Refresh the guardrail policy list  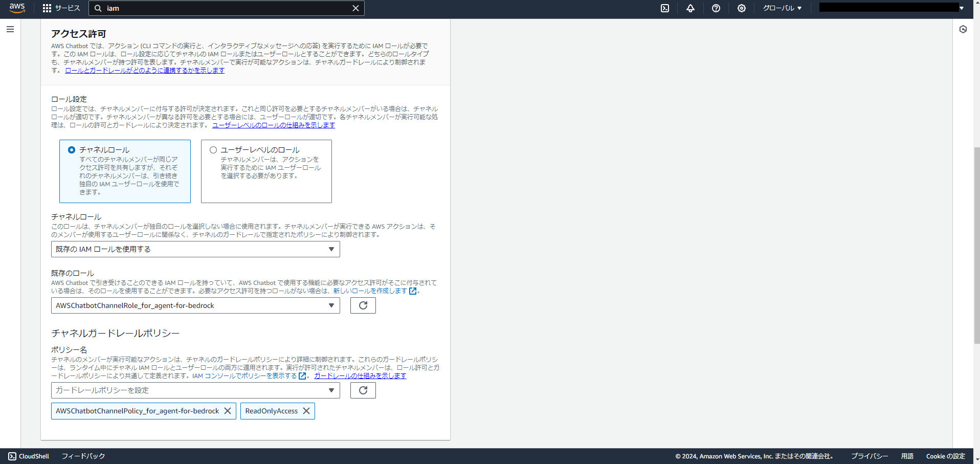(363, 390)
